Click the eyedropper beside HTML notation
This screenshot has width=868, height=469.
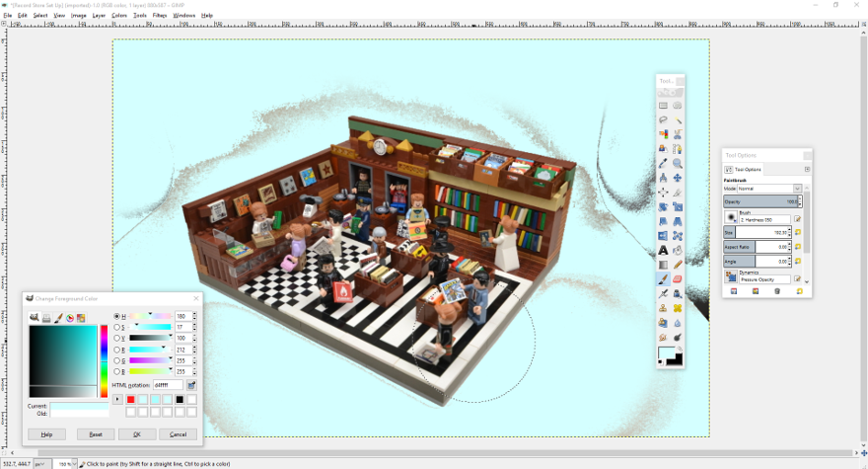[x=191, y=385]
